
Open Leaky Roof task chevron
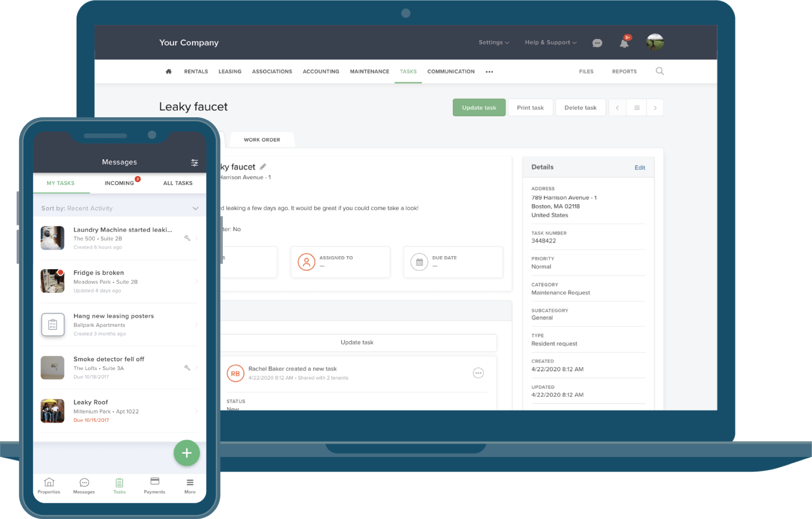point(196,411)
